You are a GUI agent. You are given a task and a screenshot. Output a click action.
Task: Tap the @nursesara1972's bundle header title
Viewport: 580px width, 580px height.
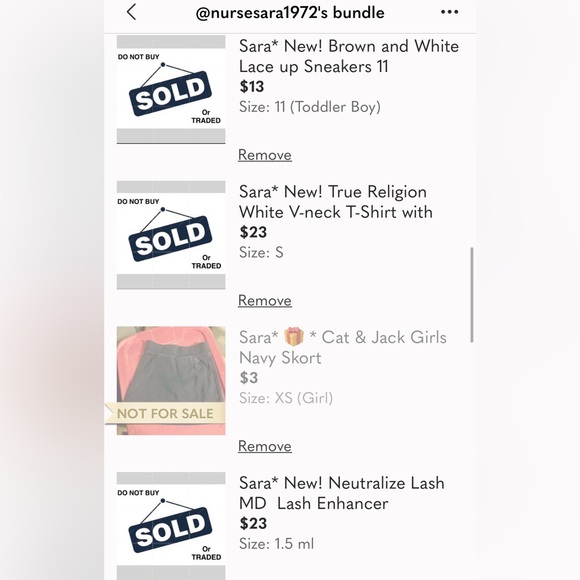(290, 13)
